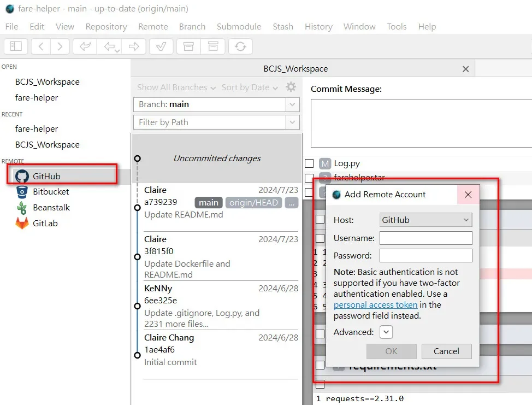The width and height of the screenshot is (532, 405).
Task: Open BCJS_Workspace under OPEN in sidebar
Action: pyautogui.click(x=47, y=82)
